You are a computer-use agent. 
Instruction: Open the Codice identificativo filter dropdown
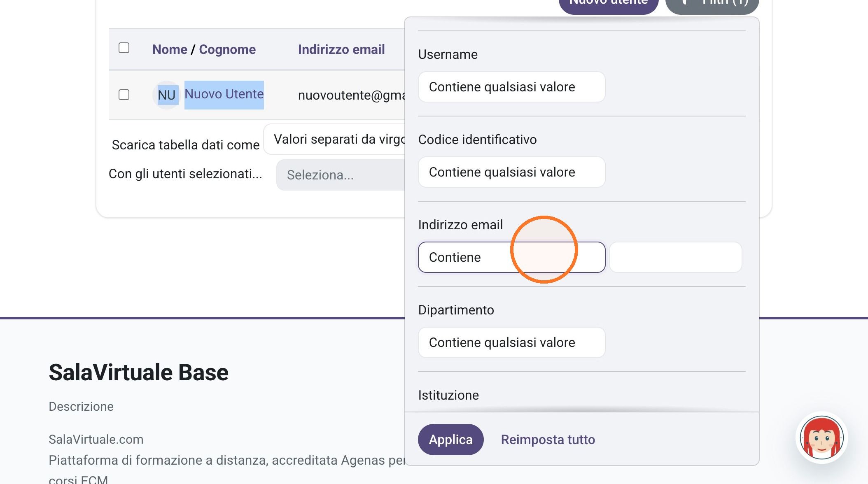(x=511, y=172)
